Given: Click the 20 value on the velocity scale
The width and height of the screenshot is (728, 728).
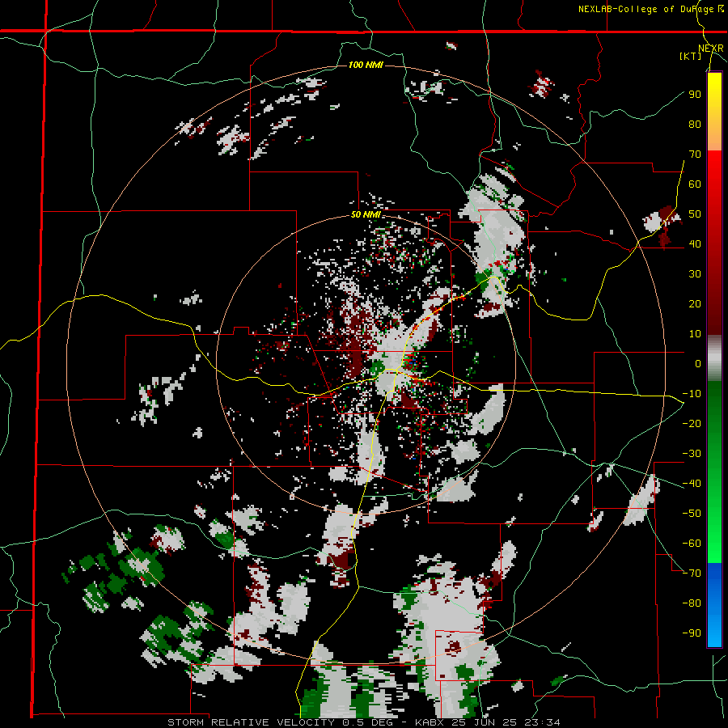Looking at the screenshot, I should click(695, 303).
